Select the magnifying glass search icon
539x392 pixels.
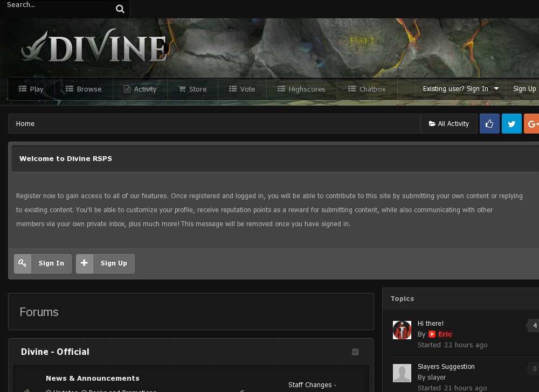coord(120,9)
